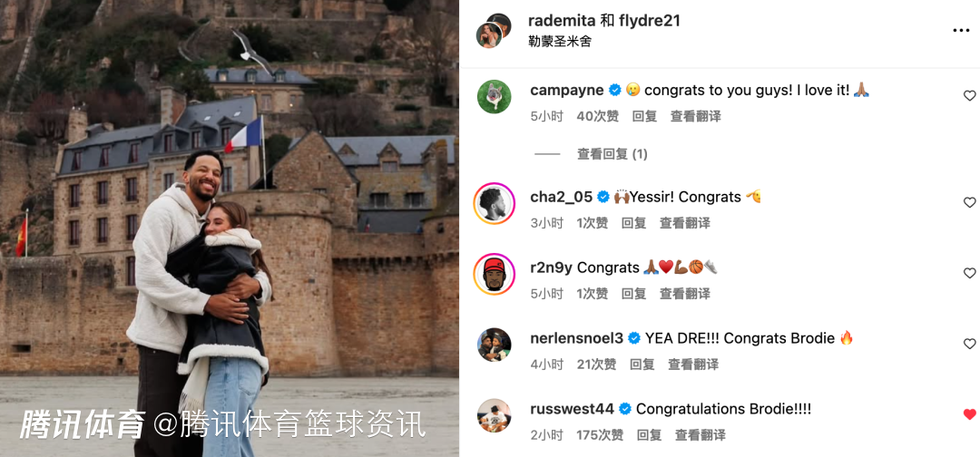Reply to russwest44's comment via 回复
The height and width of the screenshot is (457, 980).
click(649, 434)
